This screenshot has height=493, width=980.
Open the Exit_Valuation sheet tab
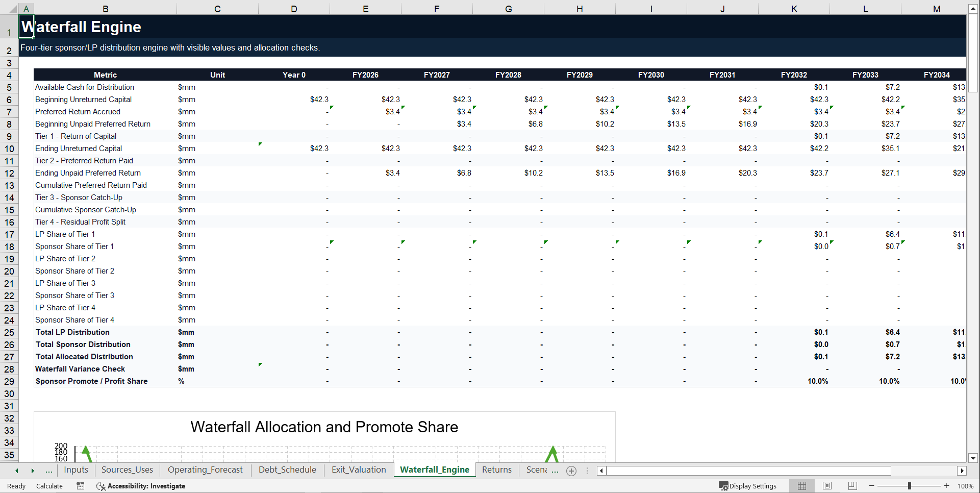pyautogui.click(x=359, y=470)
